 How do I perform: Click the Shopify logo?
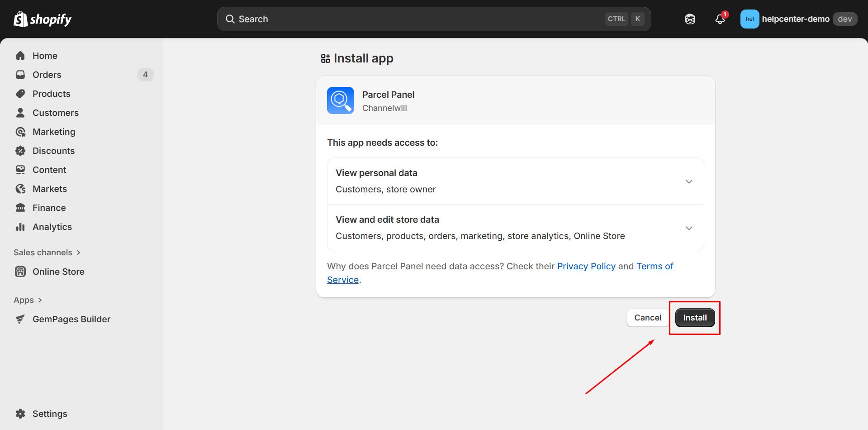click(43, 19)
